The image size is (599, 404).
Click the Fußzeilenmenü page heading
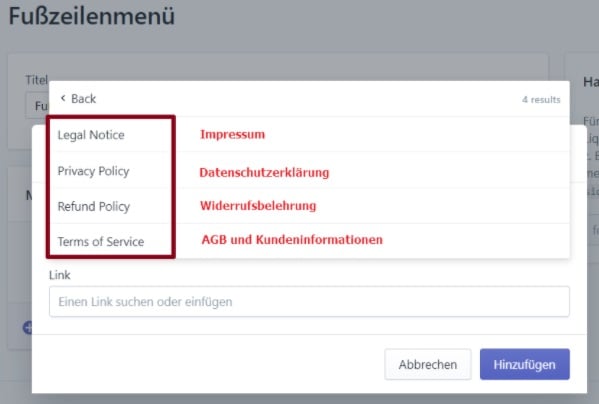(92, 16)
